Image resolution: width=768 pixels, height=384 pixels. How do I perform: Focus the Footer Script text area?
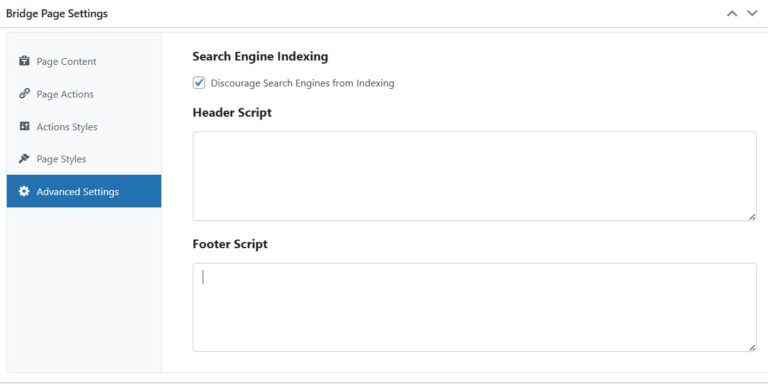475,307
